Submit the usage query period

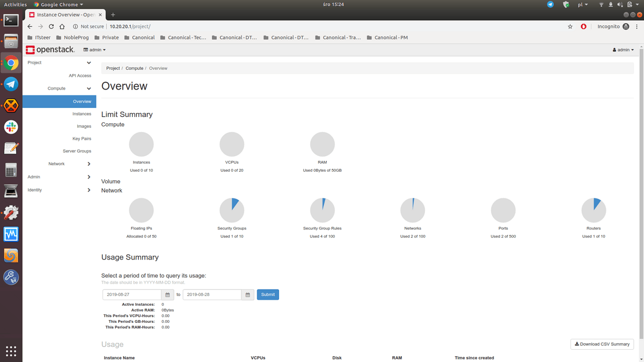point(267,294)
